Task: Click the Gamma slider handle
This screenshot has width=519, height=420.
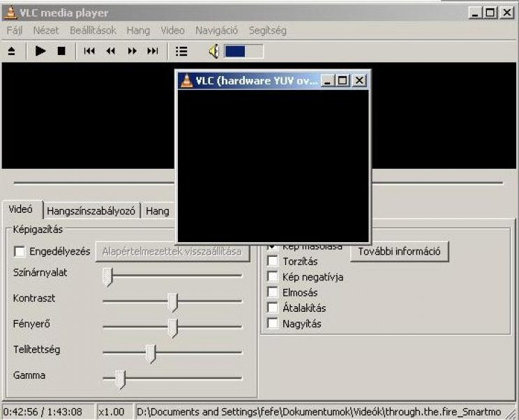Action: (x=121, y=380)
